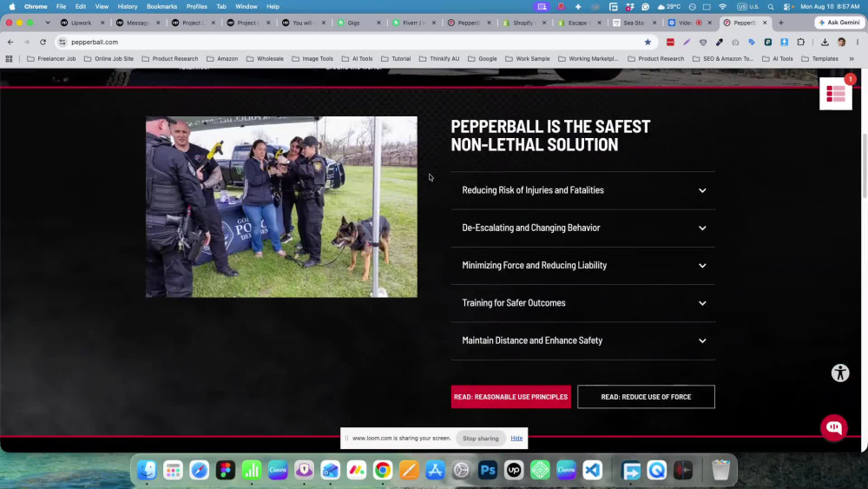This screenshot has width=868, height=489.
Task: Expand De-Escalating and Changing Behavior section
Action: (x=583, y=228)
